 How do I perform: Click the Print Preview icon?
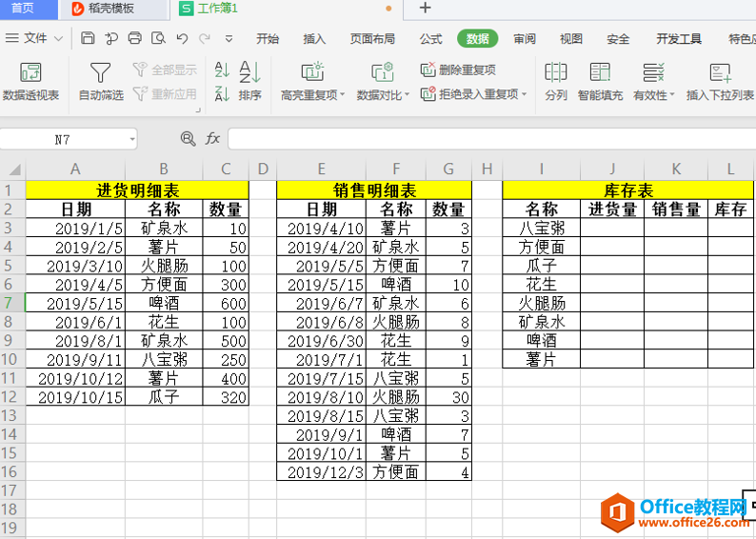(158, 38)
